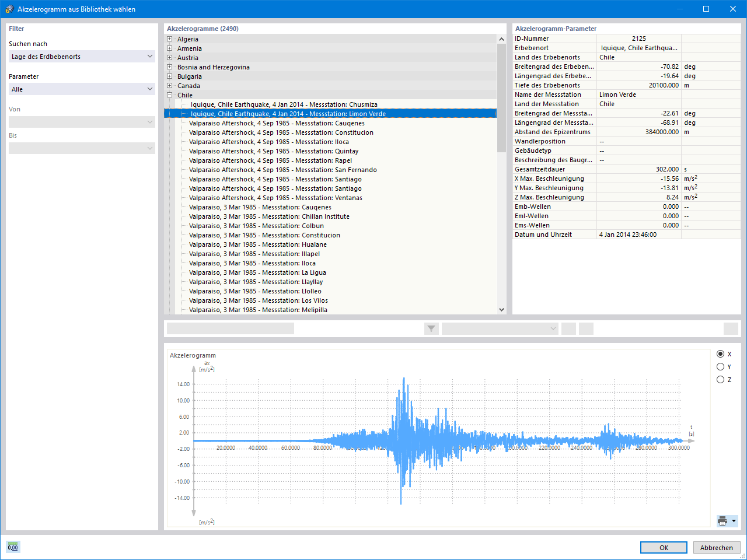The height and width of the screenshot is (560, 747).
Task: Click Abstand des Epizentrums value 384000.000
Action: tap(638, 132)
